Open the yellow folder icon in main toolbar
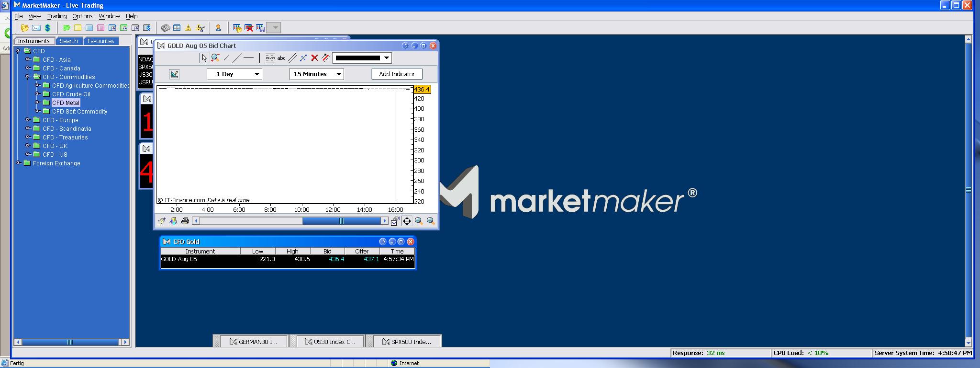This screenshot has width=980, height=368. [24, 28]
